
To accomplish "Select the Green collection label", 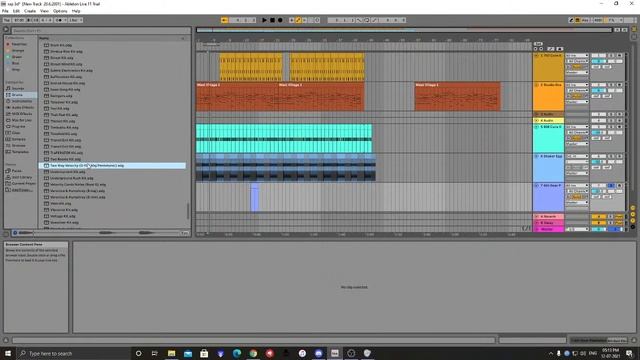I will [x=16, y=57].
